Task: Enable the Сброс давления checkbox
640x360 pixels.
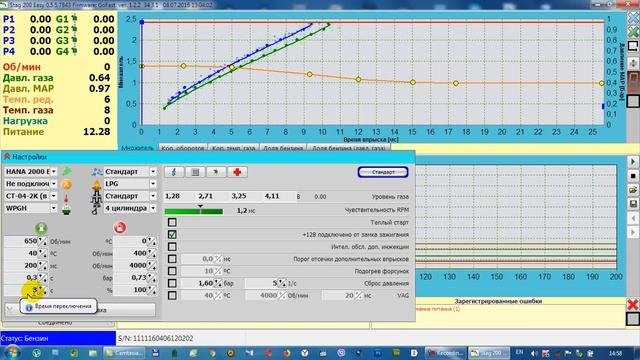Action: (172, 283)
